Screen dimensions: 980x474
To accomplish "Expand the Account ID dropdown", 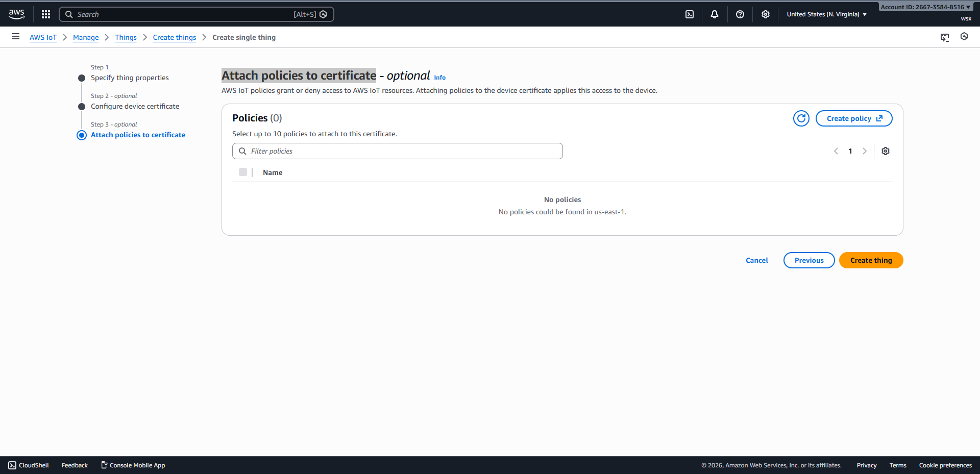I will pos(925,7).
